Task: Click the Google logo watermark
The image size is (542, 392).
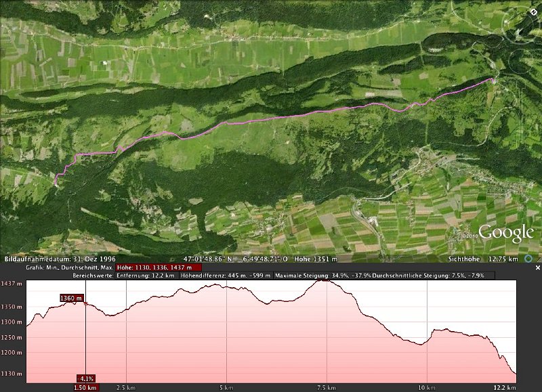Action: click(x=506, y=234)
